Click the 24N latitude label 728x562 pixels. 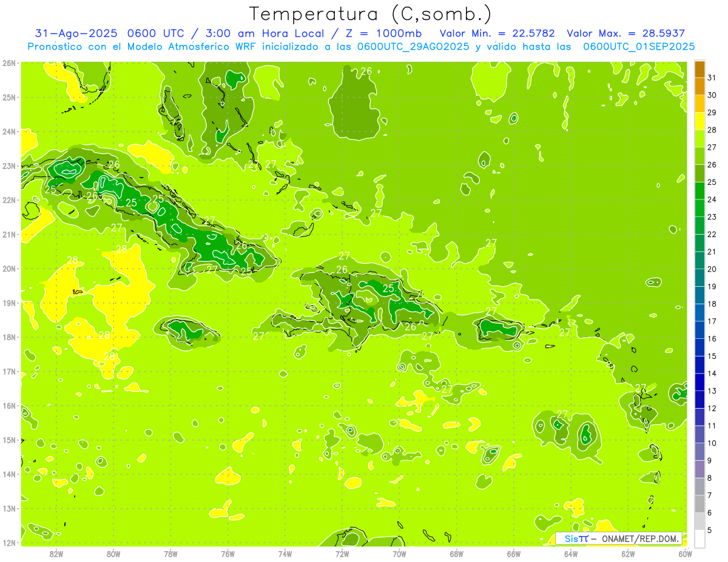coord(8,132)
